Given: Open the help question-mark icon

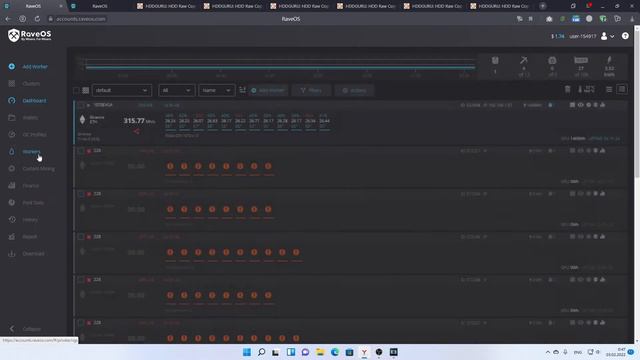Looking at the screenshot, I should pos(625,36).
